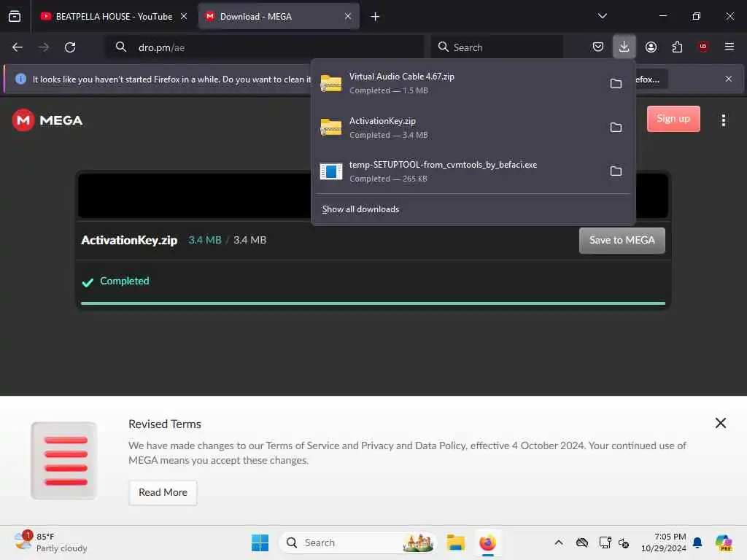Go back to previous page
The image size is (747, 560).
[18, 47]
